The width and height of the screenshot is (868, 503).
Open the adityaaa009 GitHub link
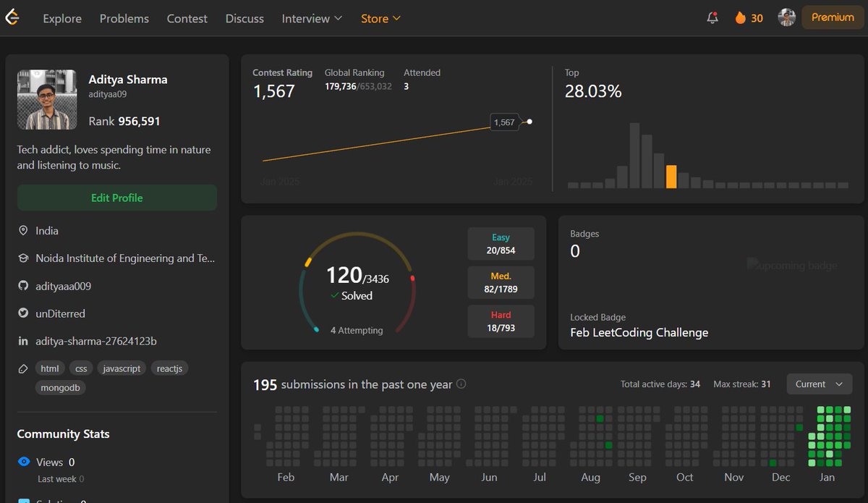pyautogui.click(x=64, y=286)
